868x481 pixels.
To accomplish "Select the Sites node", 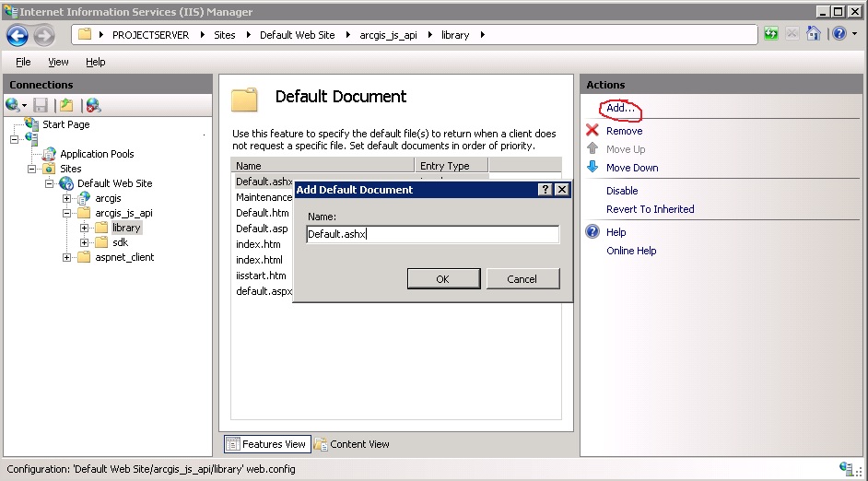I will (x=70, y=169).
